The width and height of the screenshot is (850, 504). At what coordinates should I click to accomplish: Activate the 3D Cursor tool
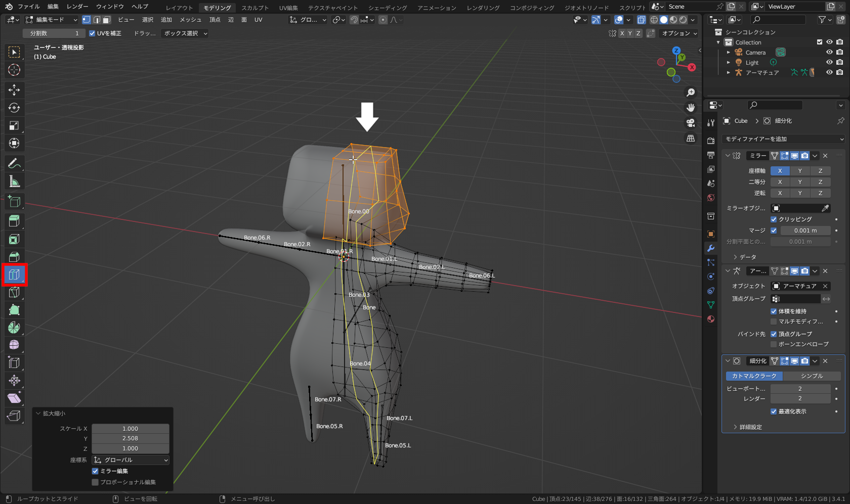[14, 70]
